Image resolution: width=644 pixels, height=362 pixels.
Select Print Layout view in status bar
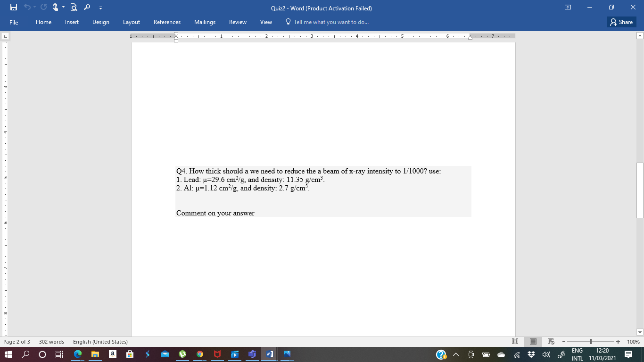(x=533, y=341)
